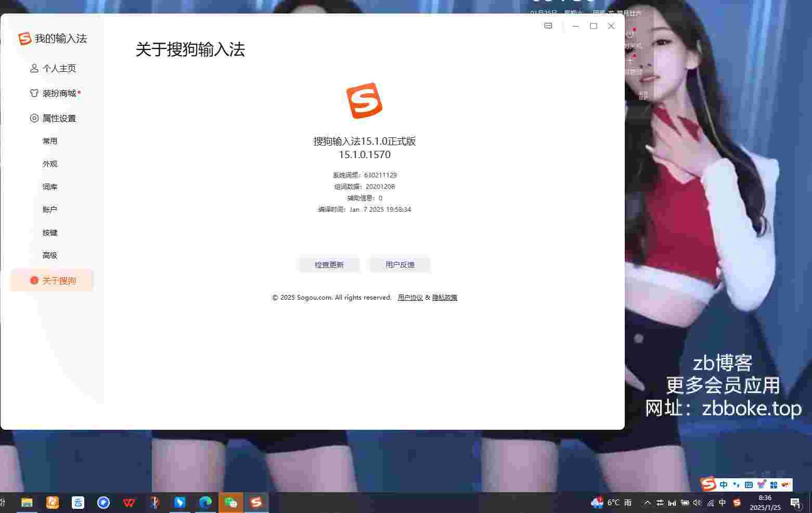Click the page heading 关于搜狗输入法

[190, 49]
